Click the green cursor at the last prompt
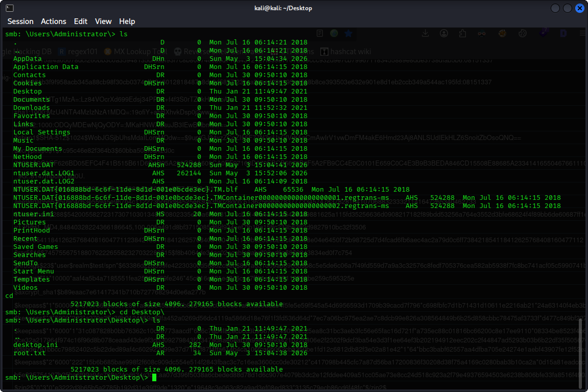This screenshot has height=392, width=588. tap(154, 377)
